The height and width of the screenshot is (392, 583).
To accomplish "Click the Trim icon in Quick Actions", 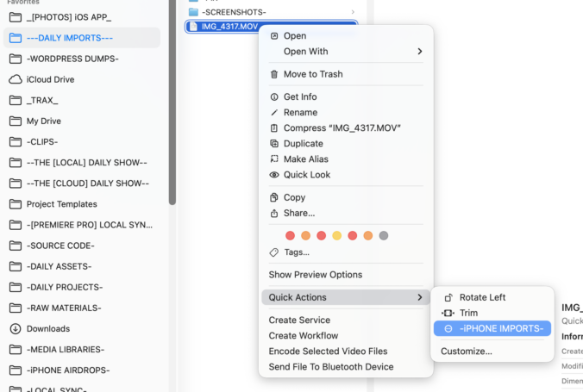I will coord(448,314).
